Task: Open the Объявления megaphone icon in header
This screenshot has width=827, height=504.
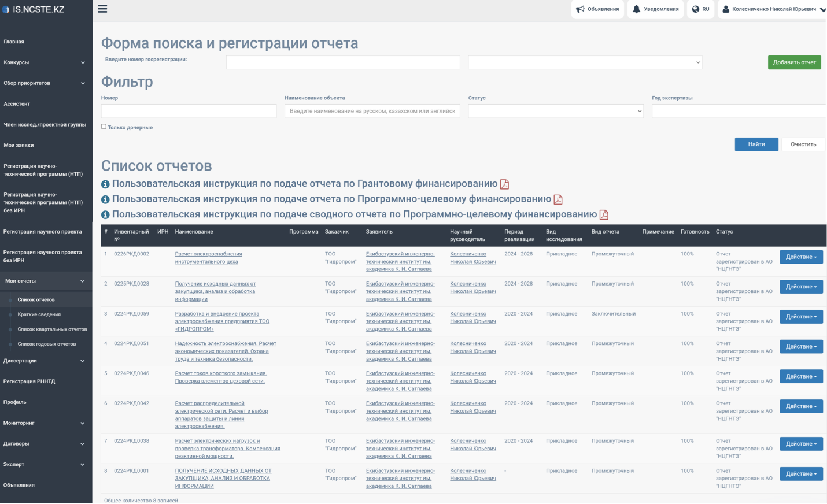Action: (581, 9)
